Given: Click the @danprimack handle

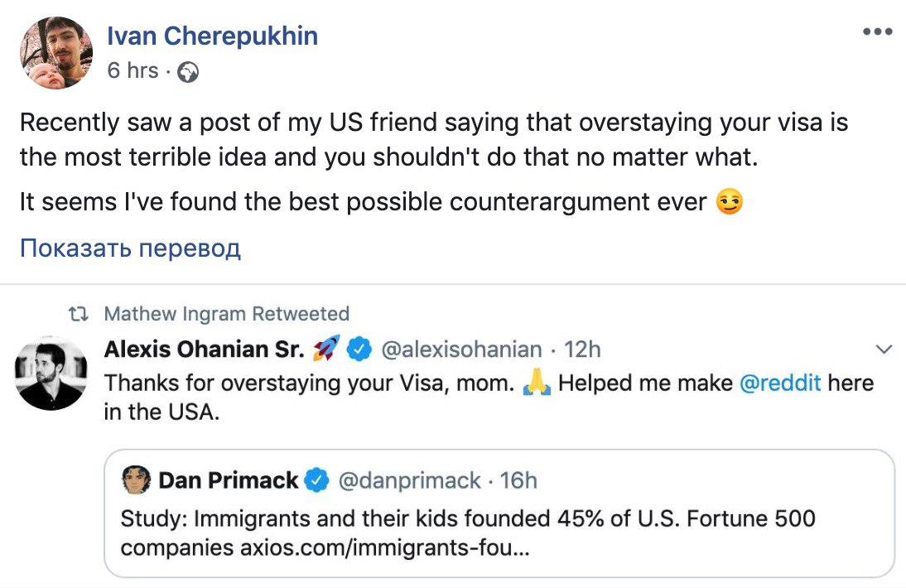Looking at the screenshot, I should (x=410, y=480).
